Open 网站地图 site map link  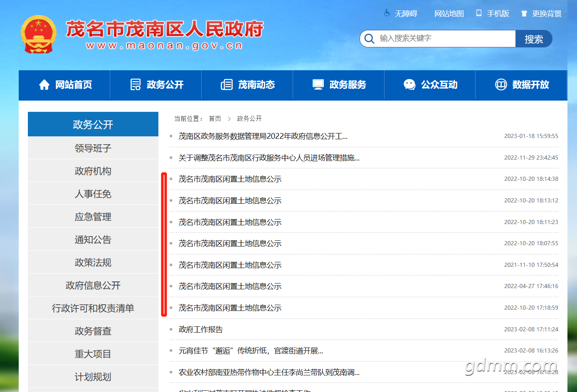(449, 14)
